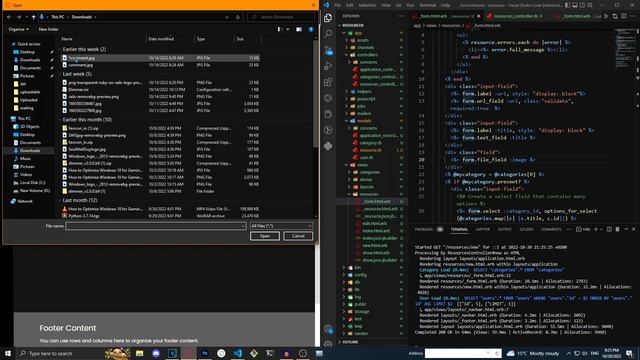This screenshot has width=640, height=360.
Task: Click the Windows Start button
Action: click(8, 353)
